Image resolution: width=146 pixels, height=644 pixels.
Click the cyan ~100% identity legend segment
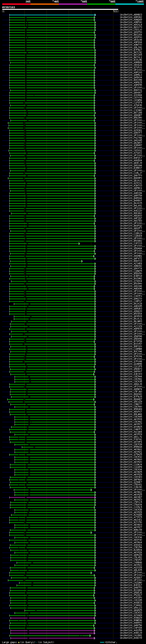(130, 4)
